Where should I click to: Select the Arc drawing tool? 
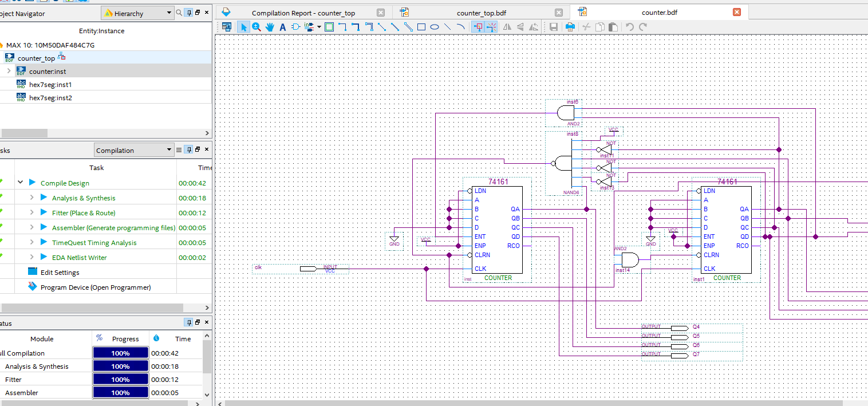(x=461, y=27)
